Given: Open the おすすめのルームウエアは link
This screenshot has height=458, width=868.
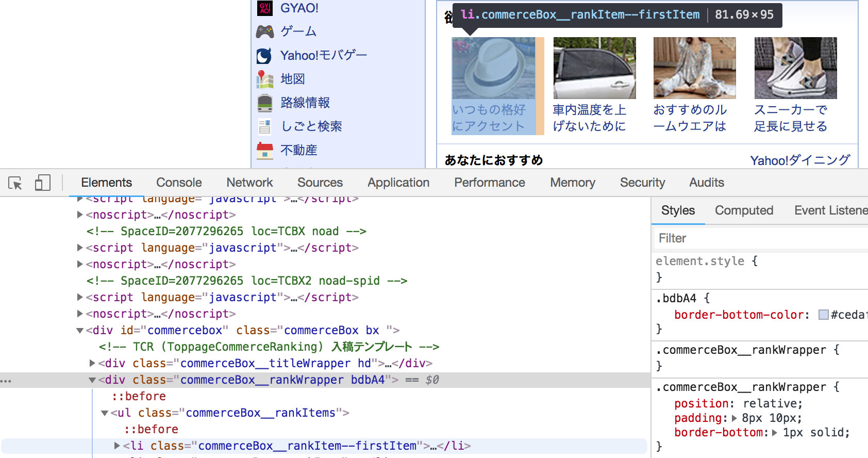Looking at the screenshot, I should point(690,118).
